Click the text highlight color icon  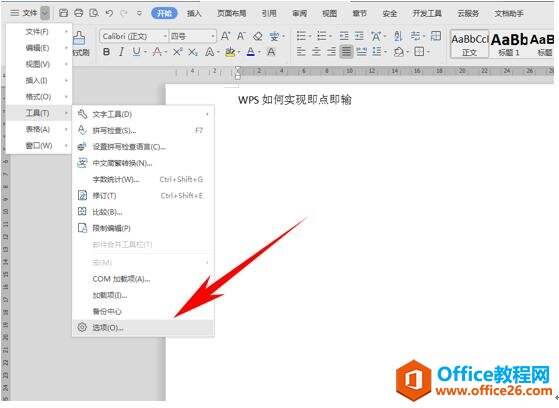pos(230,52)
